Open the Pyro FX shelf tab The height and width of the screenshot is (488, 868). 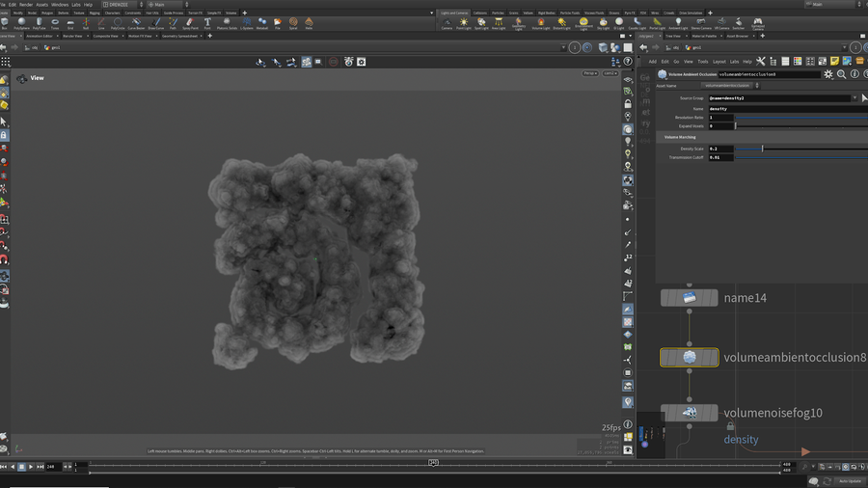(x=630, y=13)
